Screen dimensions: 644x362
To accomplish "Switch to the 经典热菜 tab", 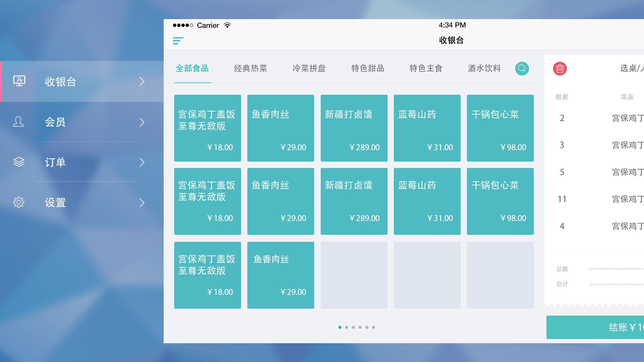I will [251, 68].
